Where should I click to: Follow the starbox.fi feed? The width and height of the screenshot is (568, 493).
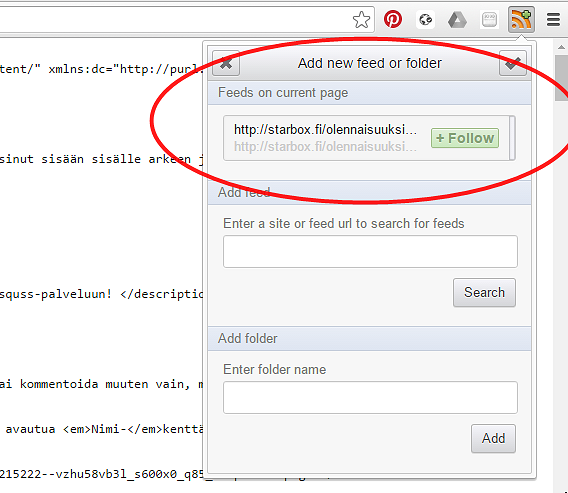[465, 138]
